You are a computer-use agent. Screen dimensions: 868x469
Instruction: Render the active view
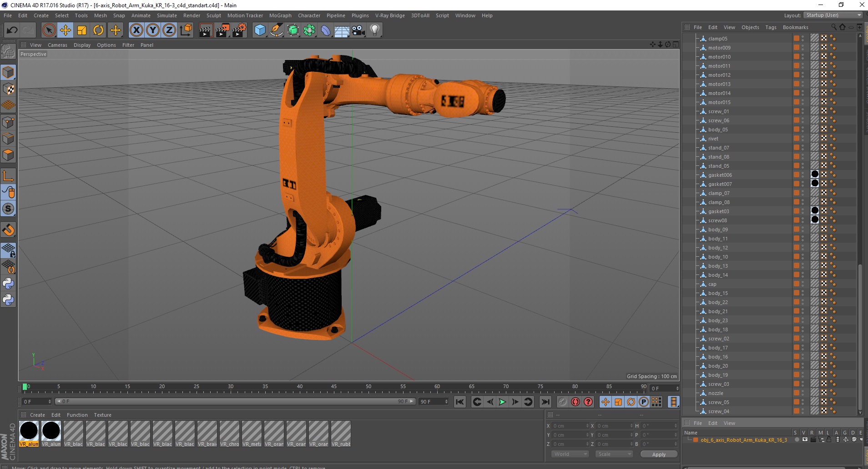point(206,30)
